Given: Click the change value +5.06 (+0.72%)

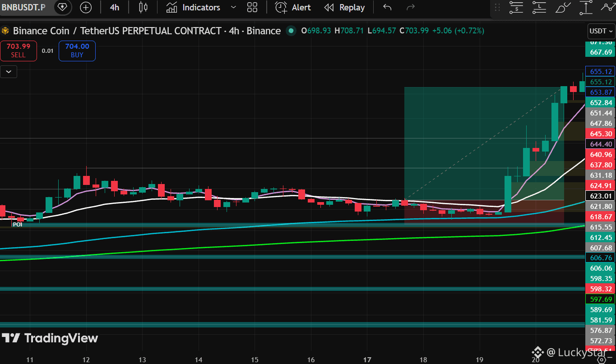Looking at the screenshot, I should [458, 31].
